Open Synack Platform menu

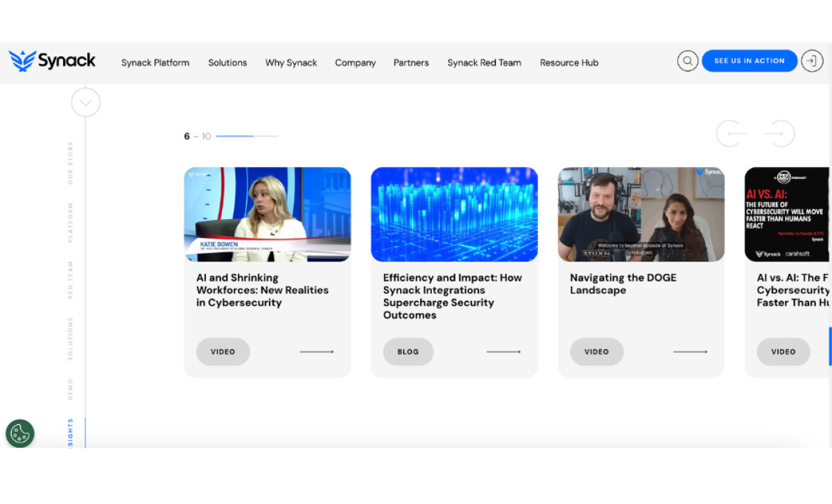point(155,62)
